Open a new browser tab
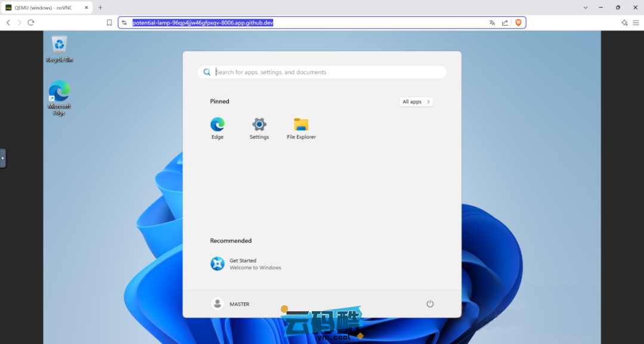 point(100,8)
